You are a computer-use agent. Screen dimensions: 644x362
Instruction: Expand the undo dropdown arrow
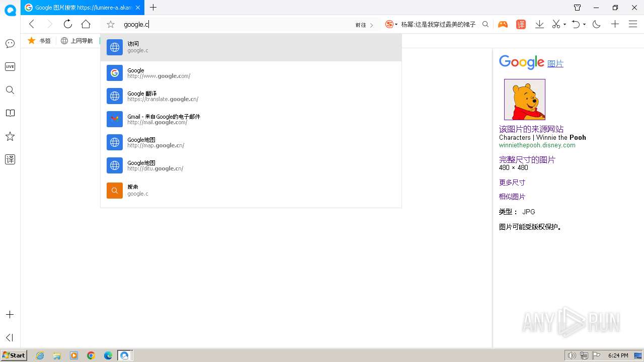[584, 25]
